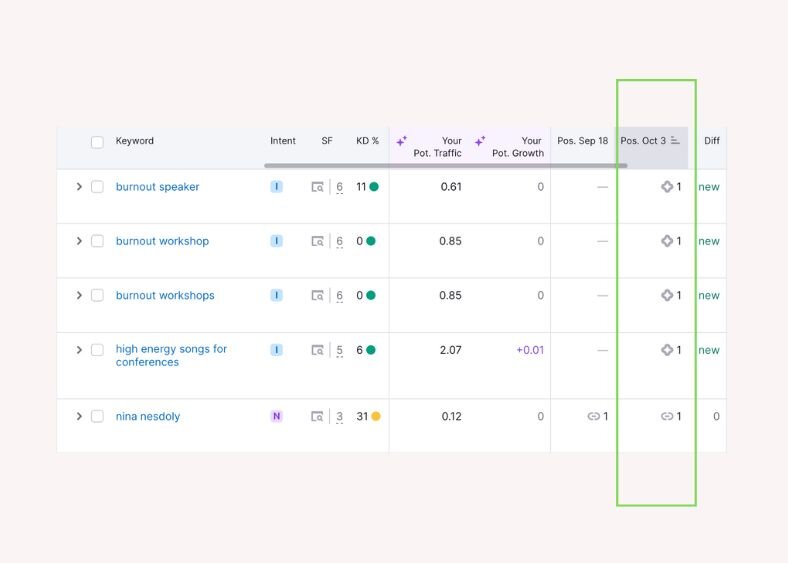Expand the burnout workshop row
This screenshot has width=788, height=563.
pos(79,241)
